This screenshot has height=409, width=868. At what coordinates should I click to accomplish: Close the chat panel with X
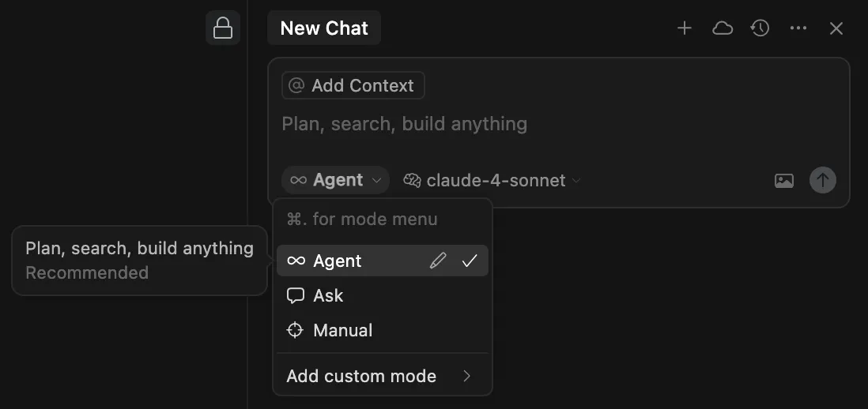click(836, 28)
